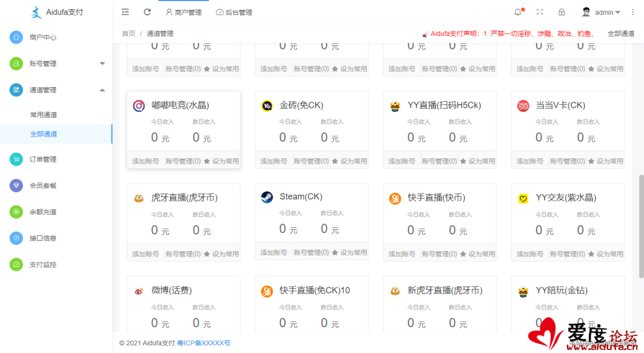Screen dimensions: 644x353
Task: Click the 余额充值 green icon
Action: 16,212
